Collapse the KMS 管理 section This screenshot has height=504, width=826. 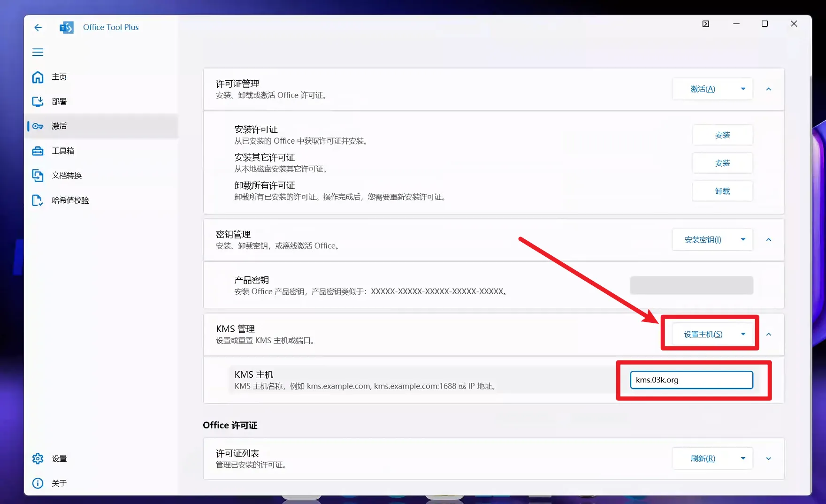(x=769, y=335)
